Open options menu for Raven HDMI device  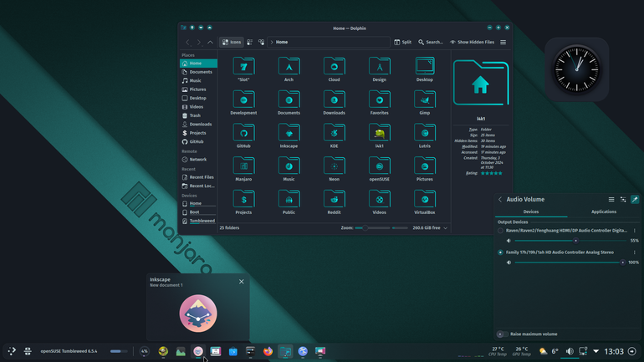pos(635,231)
